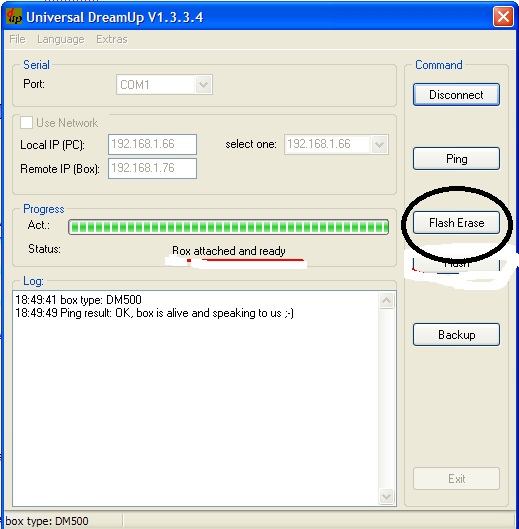This screenshot has height=529, width=519.
Task: Click the DreamUp app icon in title bar
Action: [14, 16]
